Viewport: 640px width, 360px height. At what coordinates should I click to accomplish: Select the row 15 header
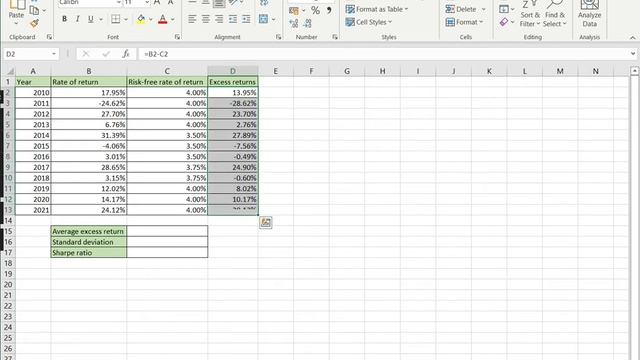coord(9,231)
